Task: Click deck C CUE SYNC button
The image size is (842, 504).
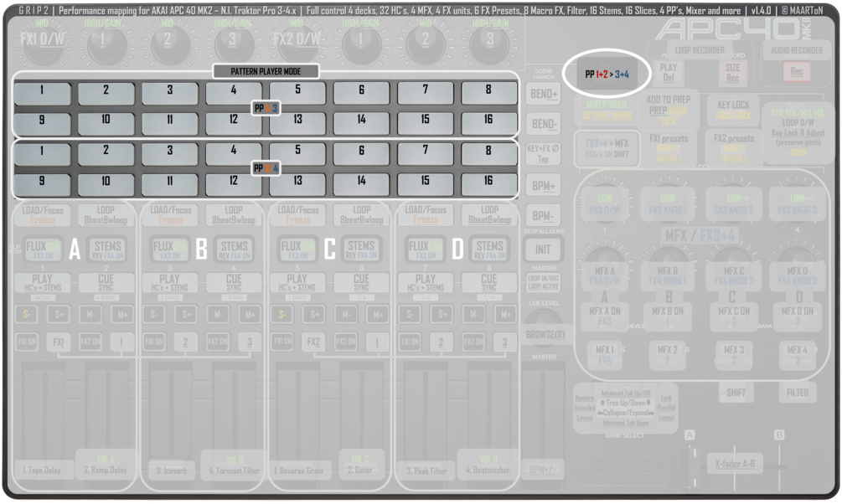Action: click(361, 282)
